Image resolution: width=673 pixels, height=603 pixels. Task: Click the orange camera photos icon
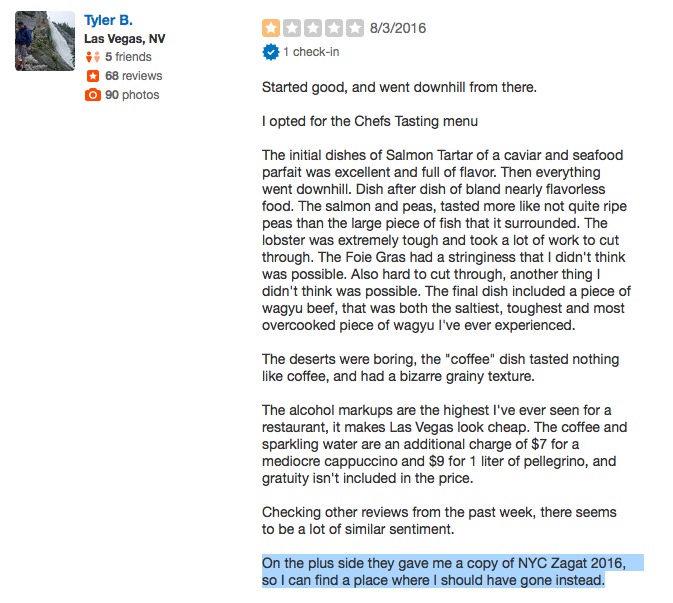click(x=93, y=95)
